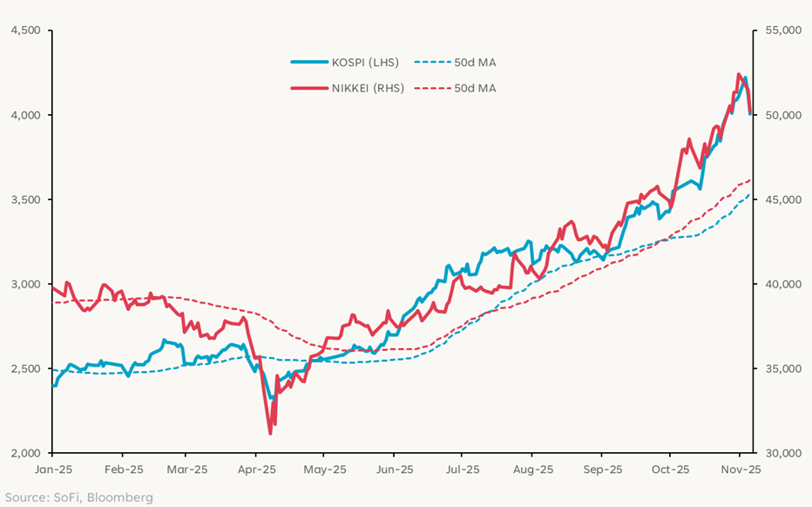Screen dimensions: 812x507
Task: Select the Jan-25 x-axis label
Action: coord(51,469)
